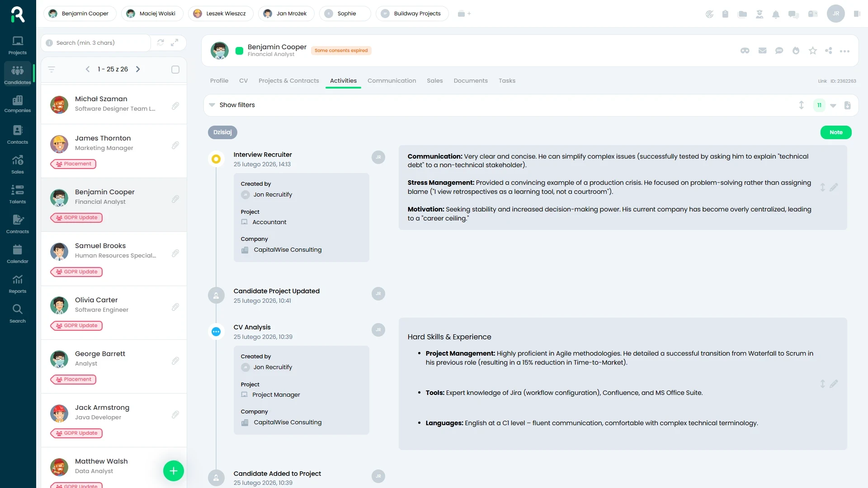Open sharing options via share icon
The width and height of the screenshot is (868, 488).
pos(829,51)
